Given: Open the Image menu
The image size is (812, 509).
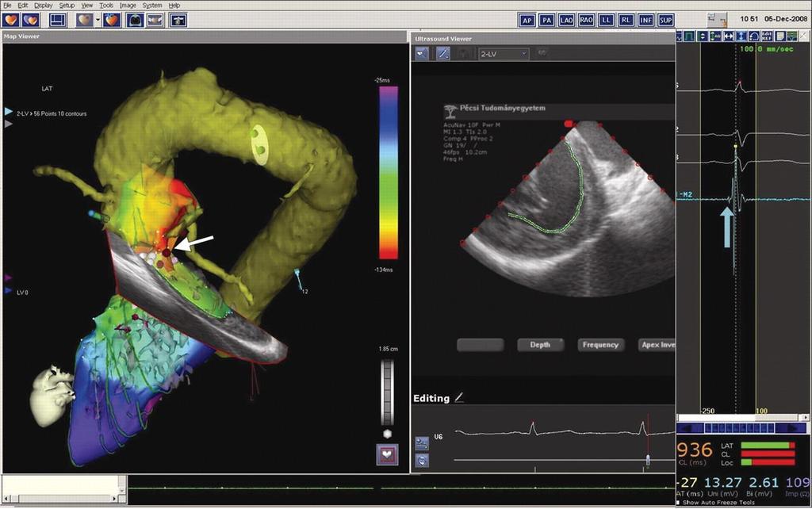Looking at the screenshot, I should click(x=128, y=6).
